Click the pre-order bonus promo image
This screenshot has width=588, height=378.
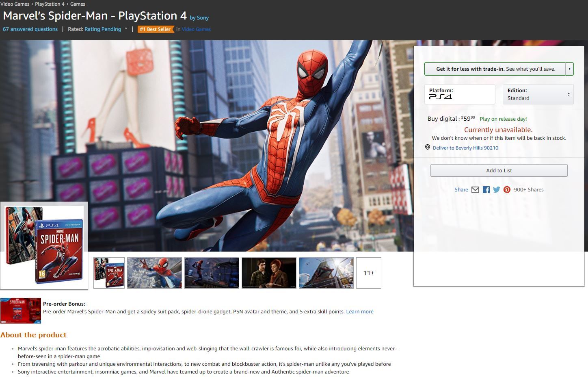point(21,311)
